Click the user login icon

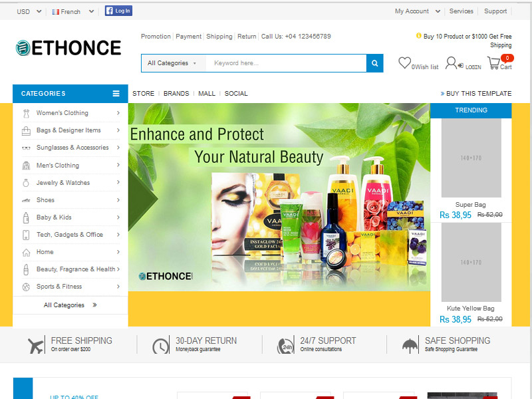tap(451, 63)
